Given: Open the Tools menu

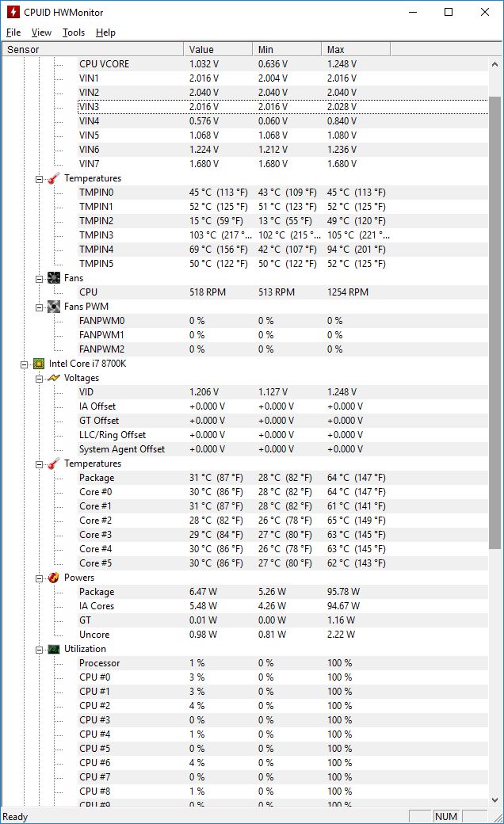Looking at the screenshot, I should pos(74,32).
